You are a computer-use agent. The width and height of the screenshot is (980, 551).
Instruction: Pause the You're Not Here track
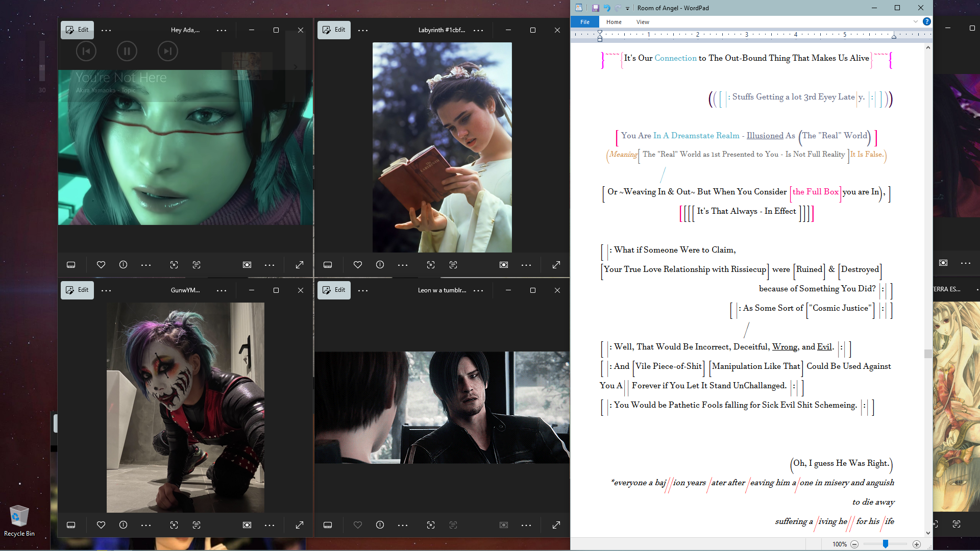pos(127,51)
